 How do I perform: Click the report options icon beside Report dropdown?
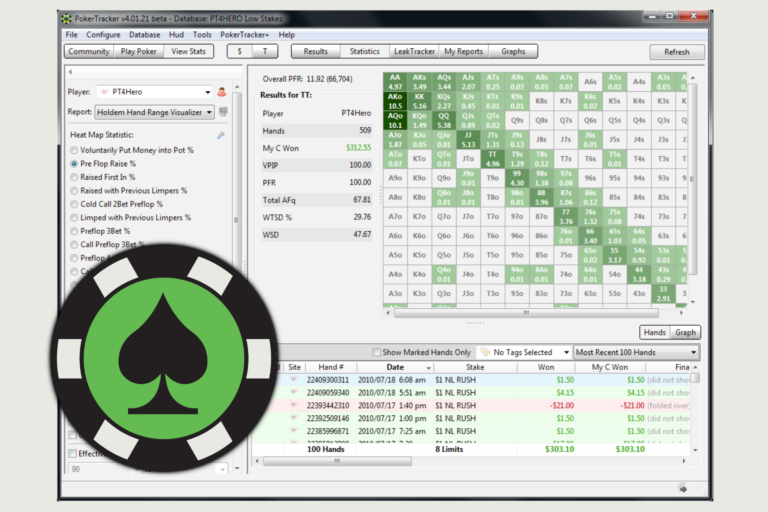point(223,112)
